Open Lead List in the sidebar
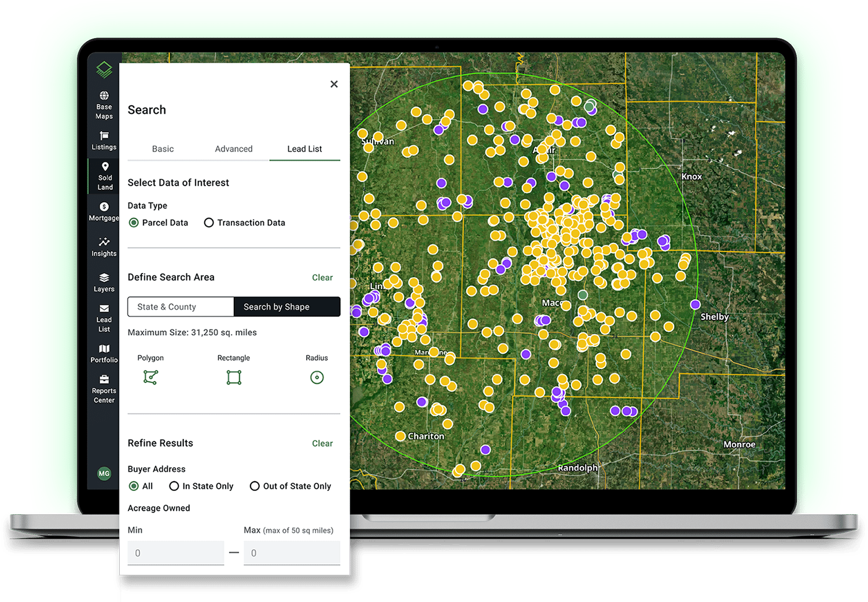Image resolution: width=868 pixels, height=602 pixels. (x=104, y=318)
